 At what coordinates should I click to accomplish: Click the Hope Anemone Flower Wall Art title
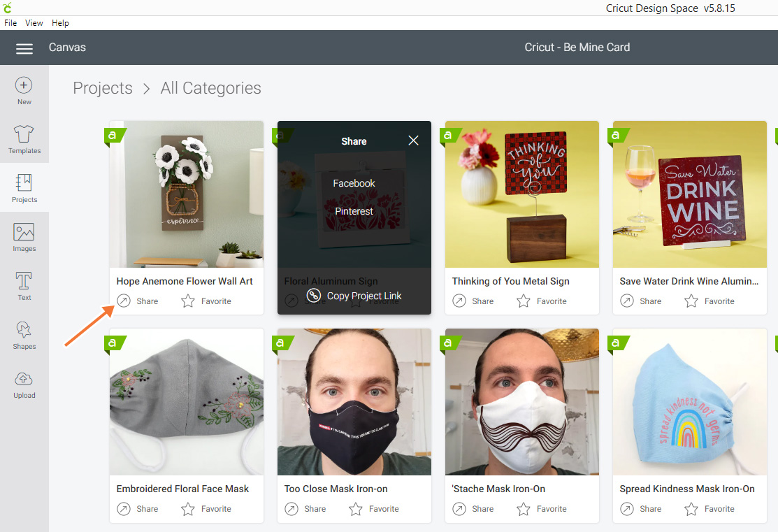(185, 281)
